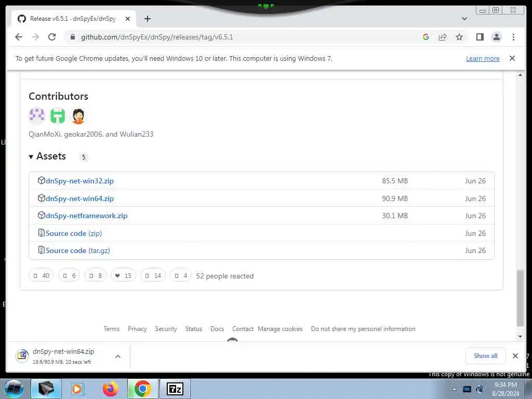Click the padlock site info icon
This screenshot has height=399, width=532.
(72, 37)
